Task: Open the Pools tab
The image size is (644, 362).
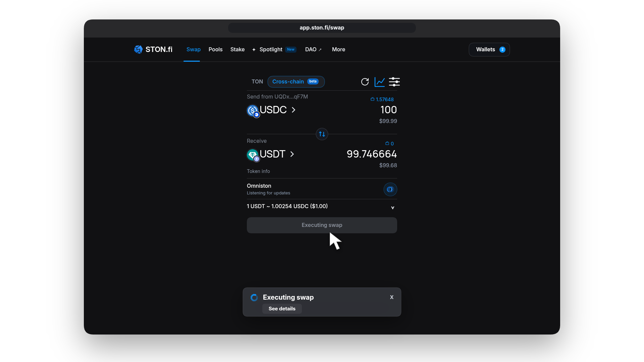Action: pyautogui.click(x=216, y=49)
